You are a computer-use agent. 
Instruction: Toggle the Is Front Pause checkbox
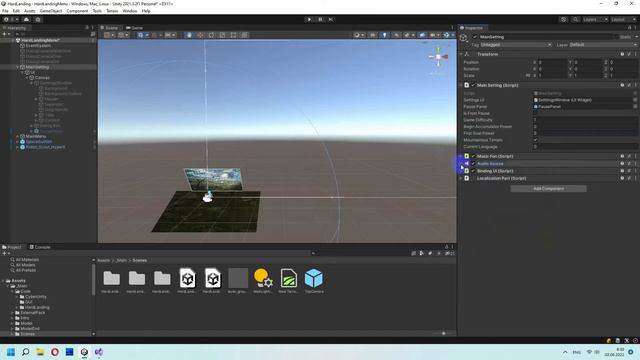536,113
